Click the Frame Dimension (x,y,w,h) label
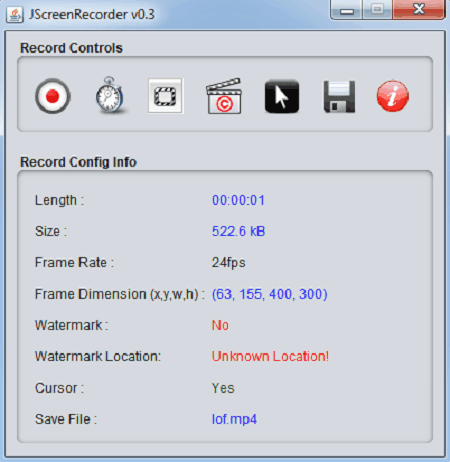The image size is (450, 462). (120, 294)
